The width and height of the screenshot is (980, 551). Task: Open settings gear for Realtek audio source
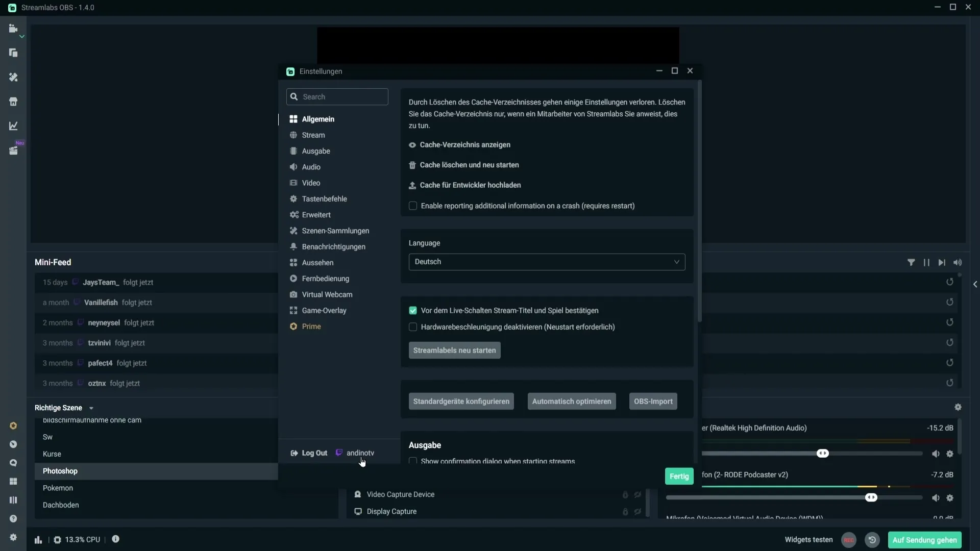tap(950, 454)
